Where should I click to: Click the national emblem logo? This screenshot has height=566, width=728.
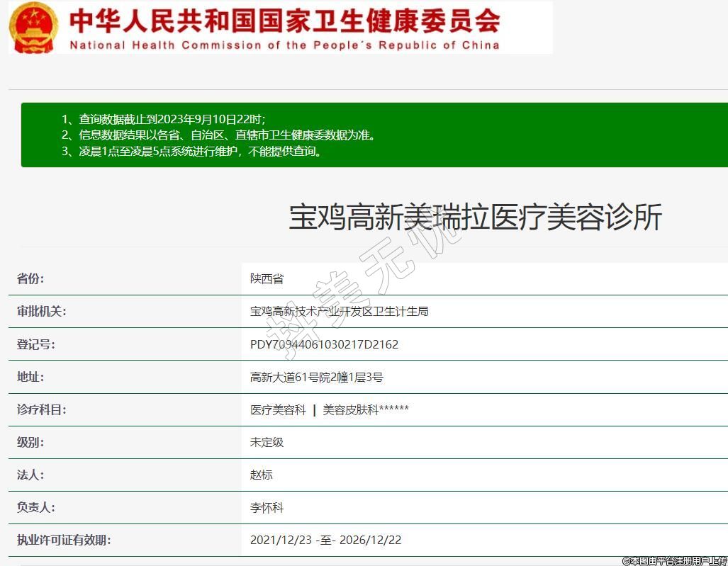point(34,27)
